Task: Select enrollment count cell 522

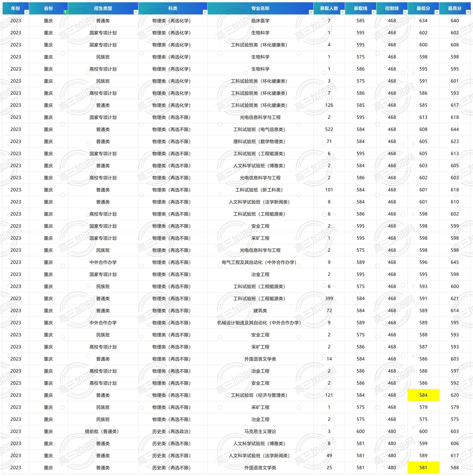Action: click(329, 129)
